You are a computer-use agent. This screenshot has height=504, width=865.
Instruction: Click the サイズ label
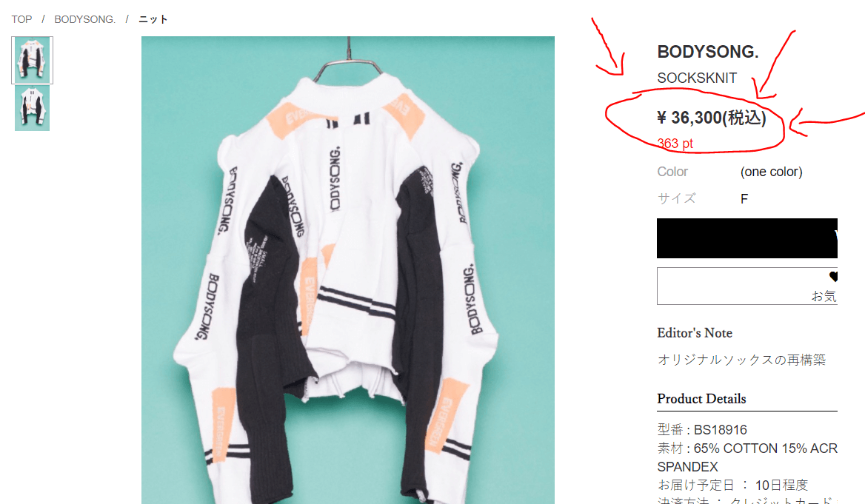pyautogui.click(x=676, y=198)
